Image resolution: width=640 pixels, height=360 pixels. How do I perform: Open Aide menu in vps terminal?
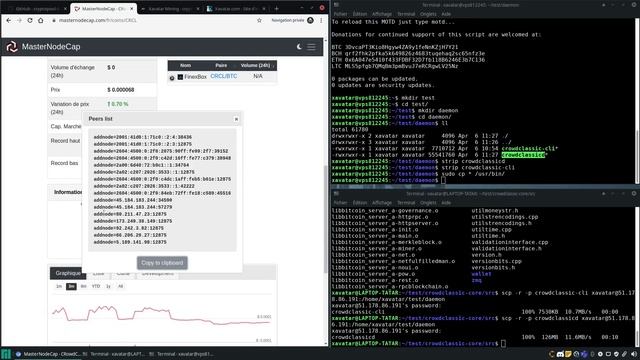click(x=446, y=14)
